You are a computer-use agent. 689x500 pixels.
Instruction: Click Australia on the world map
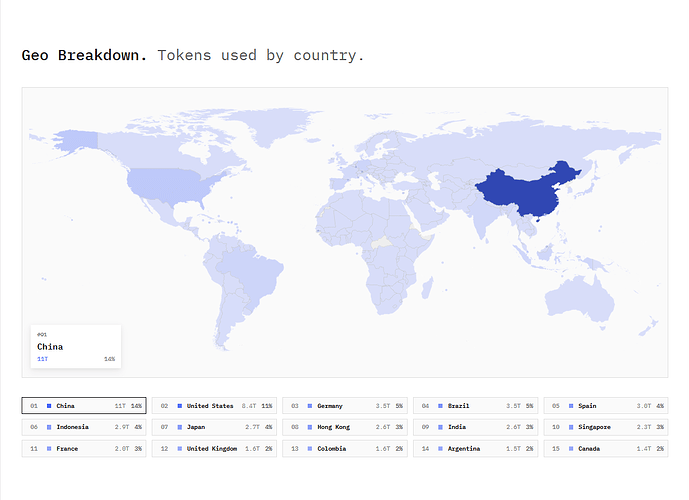click(579, 300)
